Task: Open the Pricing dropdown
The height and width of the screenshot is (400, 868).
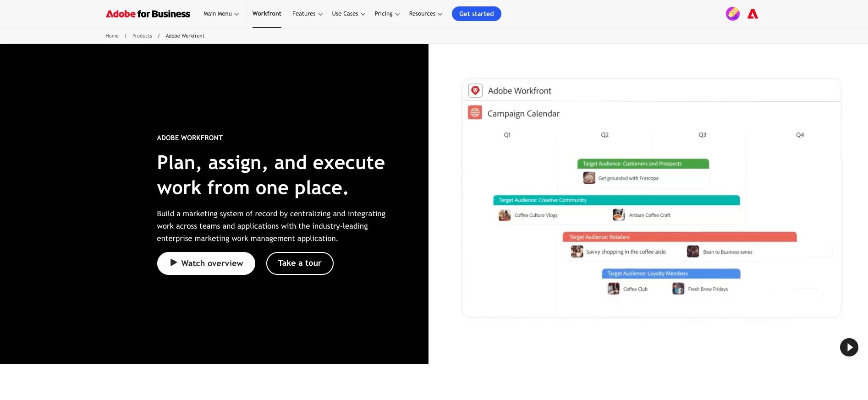Action: click(x=387, y=14)
